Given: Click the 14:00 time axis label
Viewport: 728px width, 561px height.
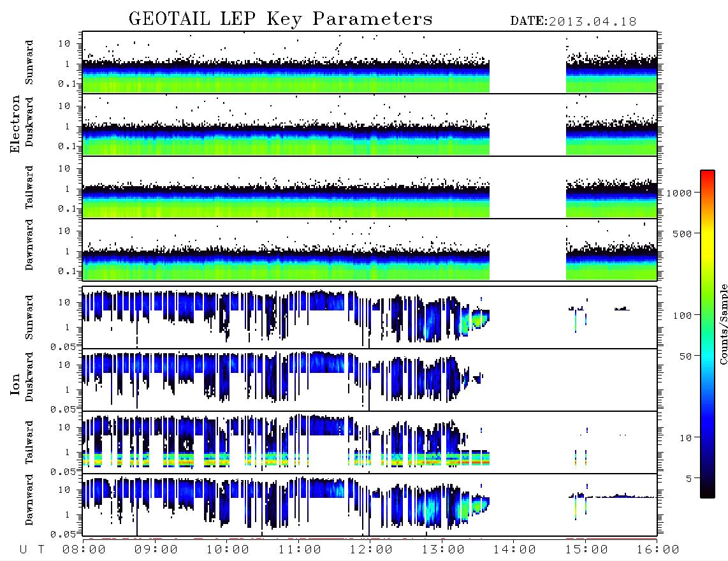Looking at the screenshot, I should pos(514,550).
